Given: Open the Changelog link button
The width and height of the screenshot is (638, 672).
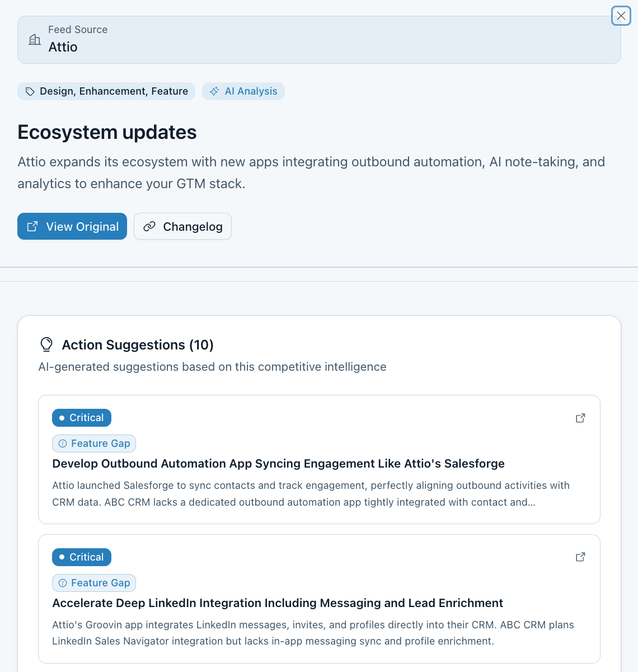Looking at the screenshot, I should (x=182, y=226).
